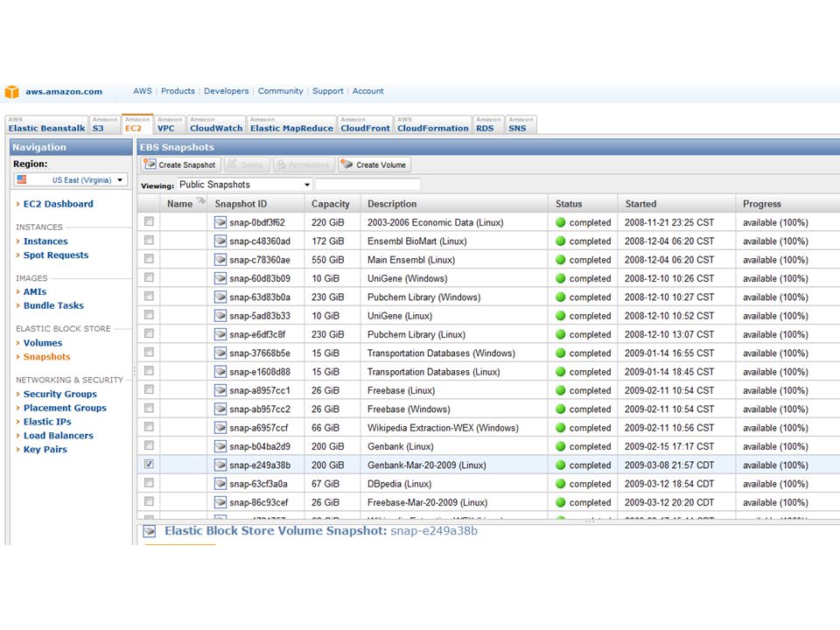Click green status dot for DBpedia (Linux)

coord(560,484)
